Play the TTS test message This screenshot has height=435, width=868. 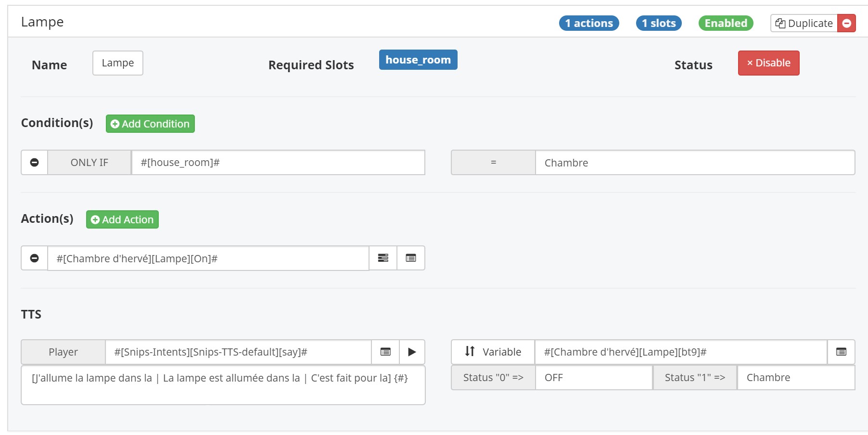click(x=412, y=352)
